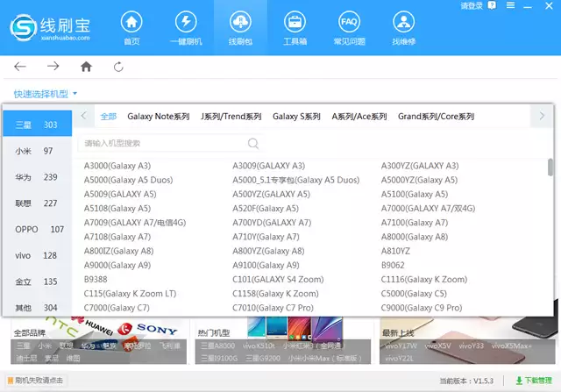Select brand 三星 303
Image resolution: width=561 pixels, height=392 pixels.
click(x=37, y=125)
